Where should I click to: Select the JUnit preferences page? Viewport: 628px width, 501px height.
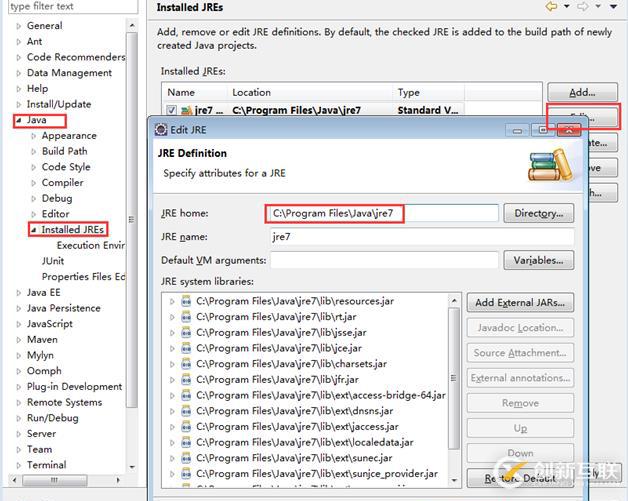point(53,261)
